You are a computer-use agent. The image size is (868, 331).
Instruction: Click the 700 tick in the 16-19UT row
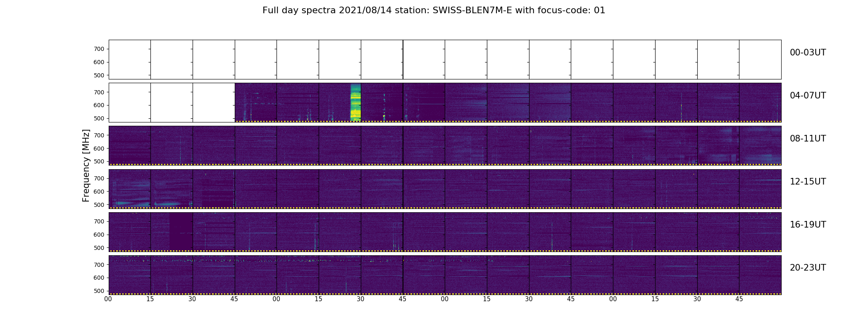[99, 221]
